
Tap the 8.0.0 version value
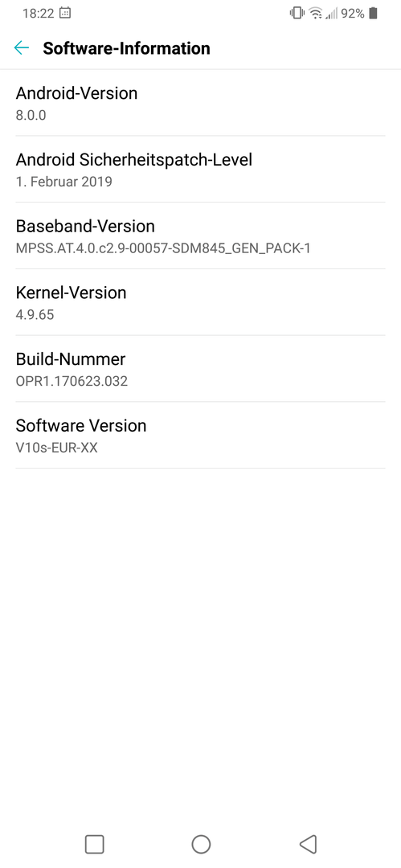tap(31, 115)
